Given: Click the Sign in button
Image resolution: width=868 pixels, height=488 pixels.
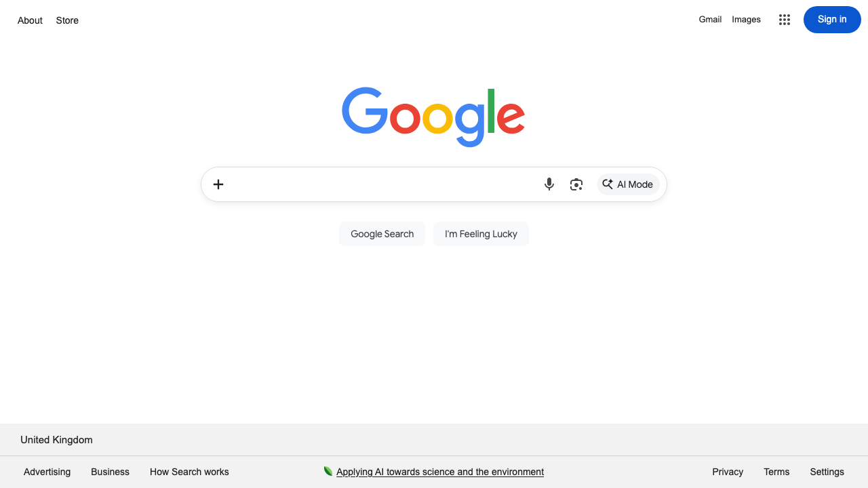Looking at the screenshot, I should [832, 20].
